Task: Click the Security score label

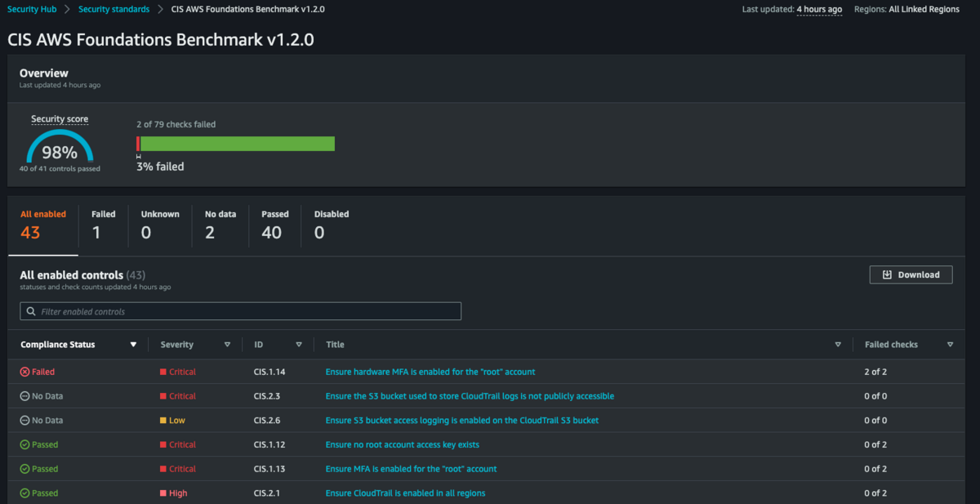Action: point(60,119)
